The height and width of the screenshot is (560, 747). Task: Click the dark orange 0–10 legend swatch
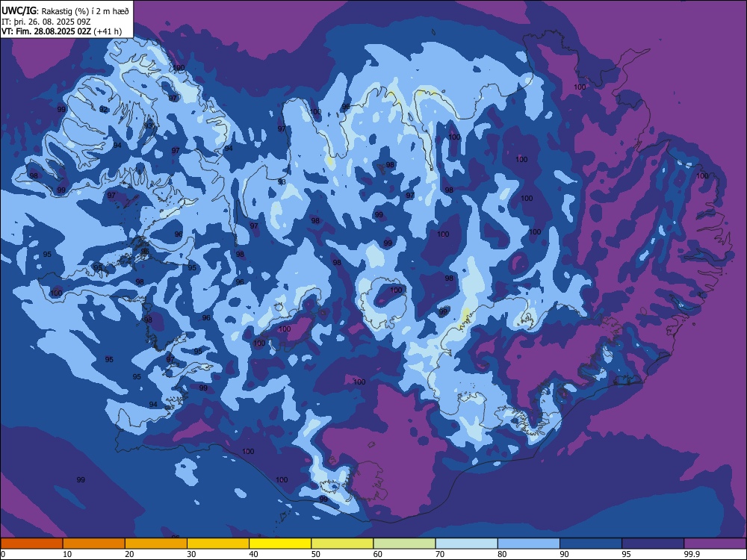point(31,544)
